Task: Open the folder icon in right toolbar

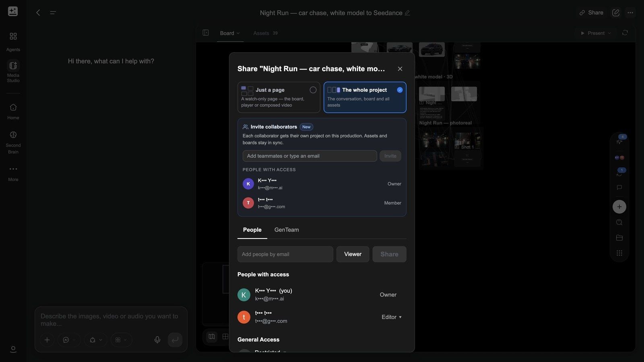Action: tap(619, 238)
